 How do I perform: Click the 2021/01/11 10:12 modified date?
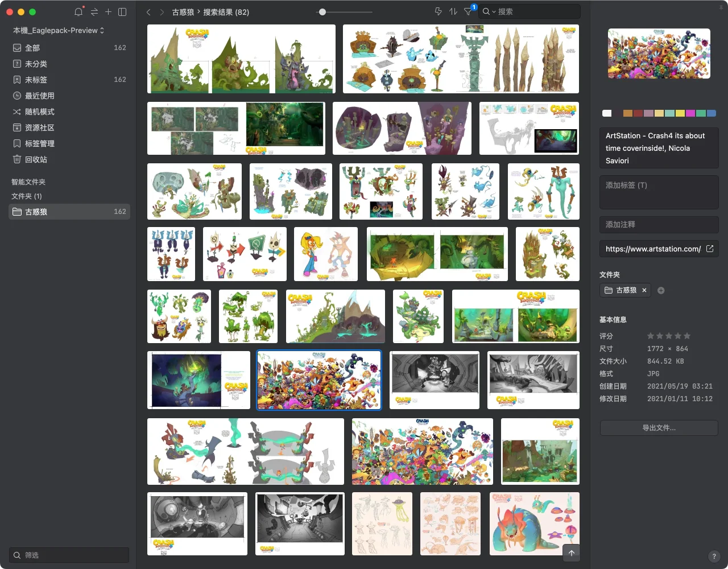[680, 399]
